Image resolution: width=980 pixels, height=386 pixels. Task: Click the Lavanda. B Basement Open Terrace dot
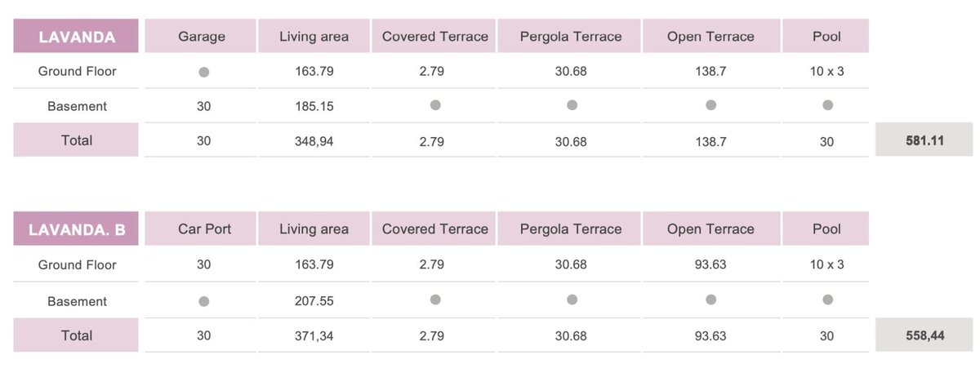tap(710, 299)
